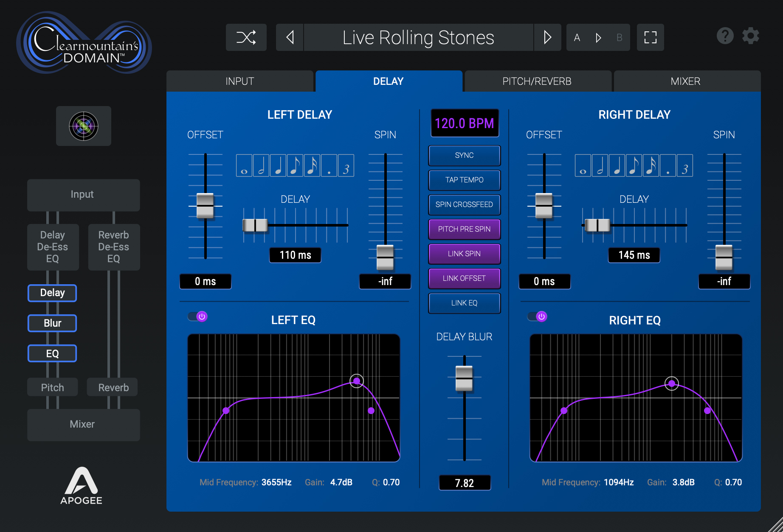
Task: Open the help question mark icon
Action: pyautogui.click(x=725, y=36)
